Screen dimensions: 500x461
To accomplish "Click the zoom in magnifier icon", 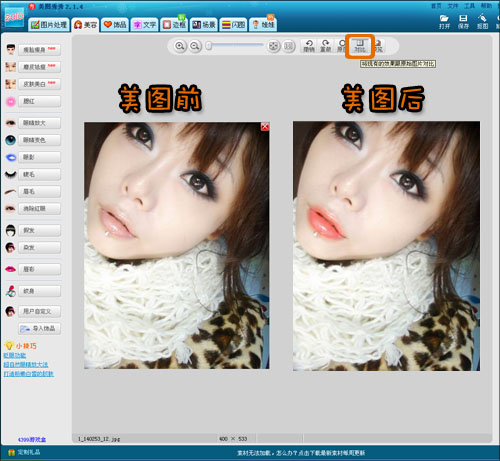I will [x=180, y=46].
